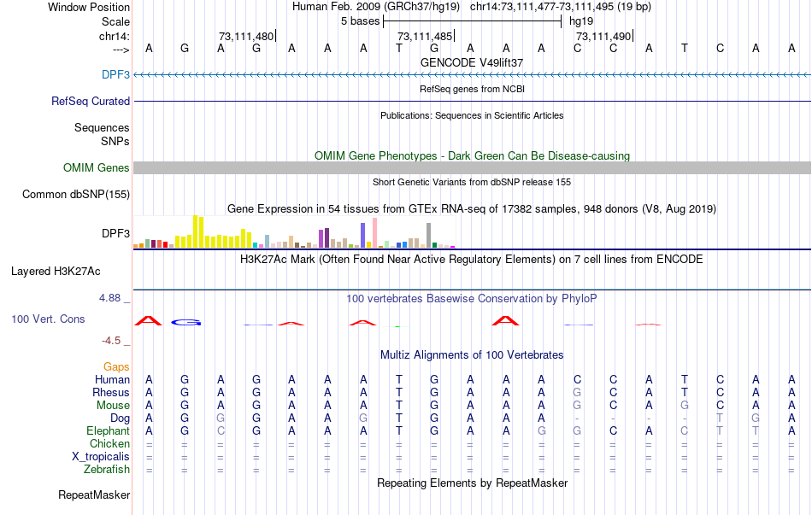Select the OMIM Genes track label
Image resolution: width=812 pixels, height=515 pixels.
pos(96,167)
